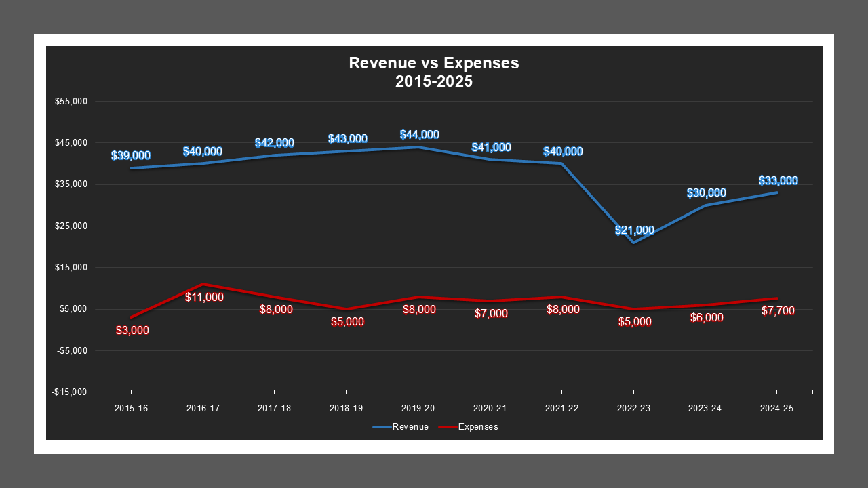Select the 2015-16 axis label
868x488 pixels.
[131, 409]
